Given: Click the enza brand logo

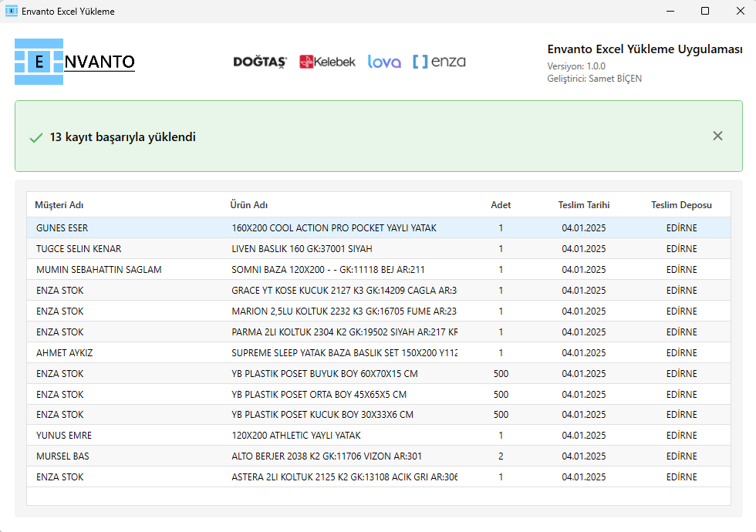Looking at the screenshot, I should [x=439, y=62].
